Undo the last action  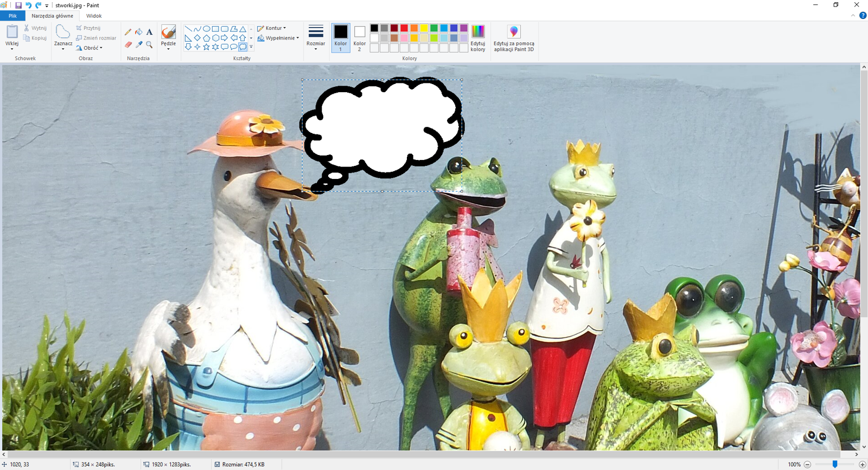[x=28, y=5]
